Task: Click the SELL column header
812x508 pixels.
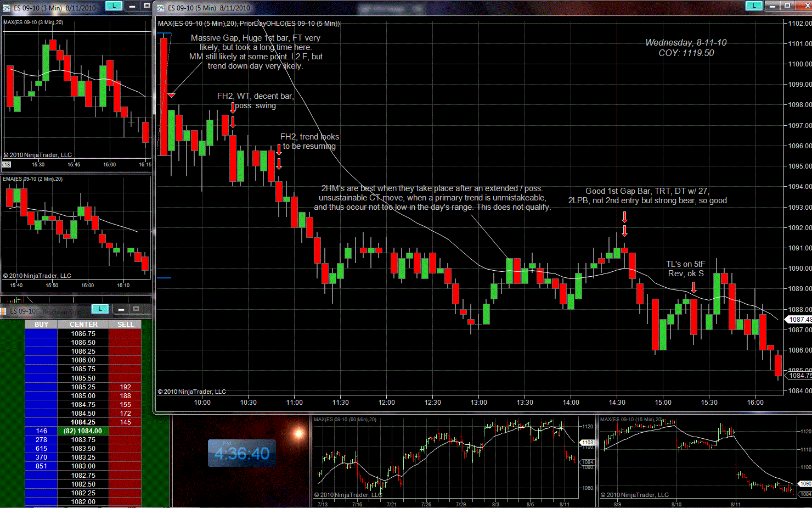Action: coord(125,325)
